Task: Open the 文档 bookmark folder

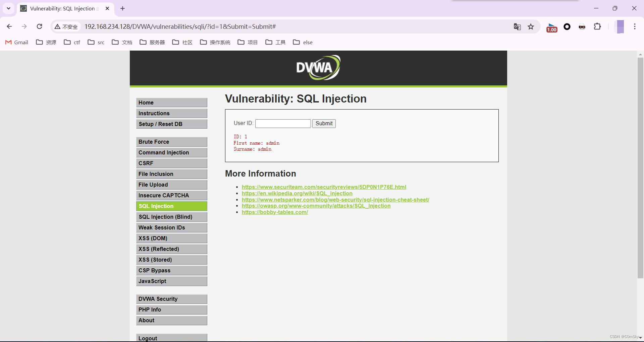Action: tap(122, 42)
